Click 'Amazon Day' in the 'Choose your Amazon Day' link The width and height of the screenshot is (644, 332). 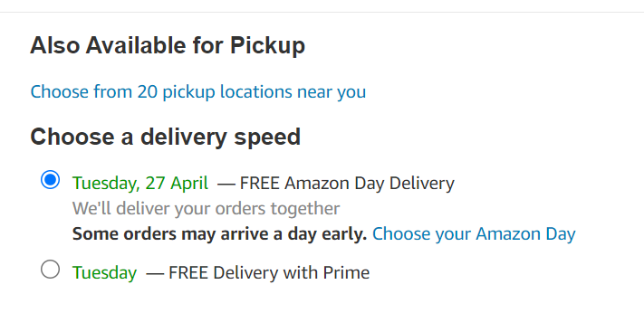[x=525, y=234]
